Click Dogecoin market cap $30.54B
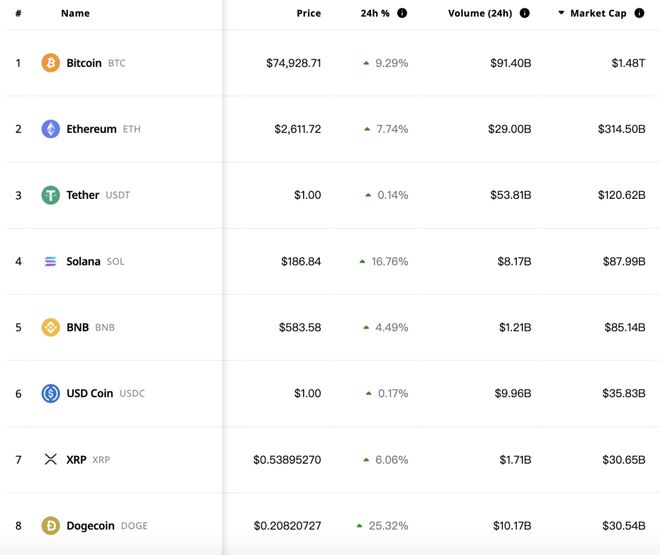 click(x=623, y=526)
